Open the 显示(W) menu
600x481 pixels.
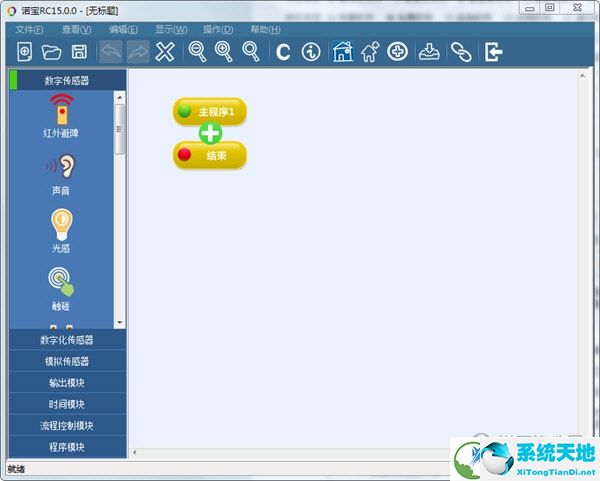coord(171,29)
